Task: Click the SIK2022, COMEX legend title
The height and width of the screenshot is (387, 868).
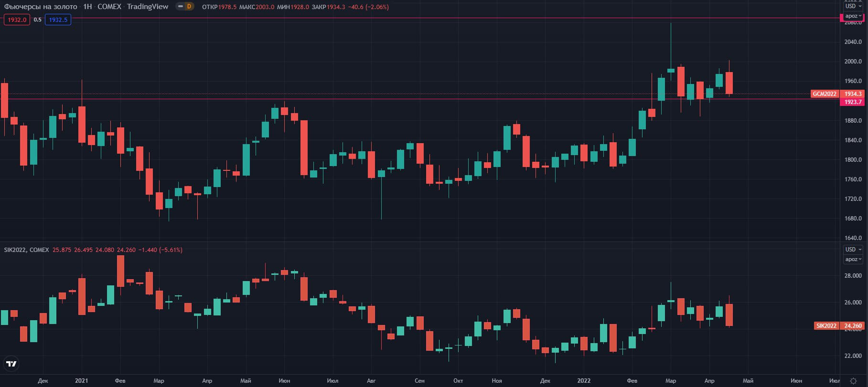Action: coord(26,250)
